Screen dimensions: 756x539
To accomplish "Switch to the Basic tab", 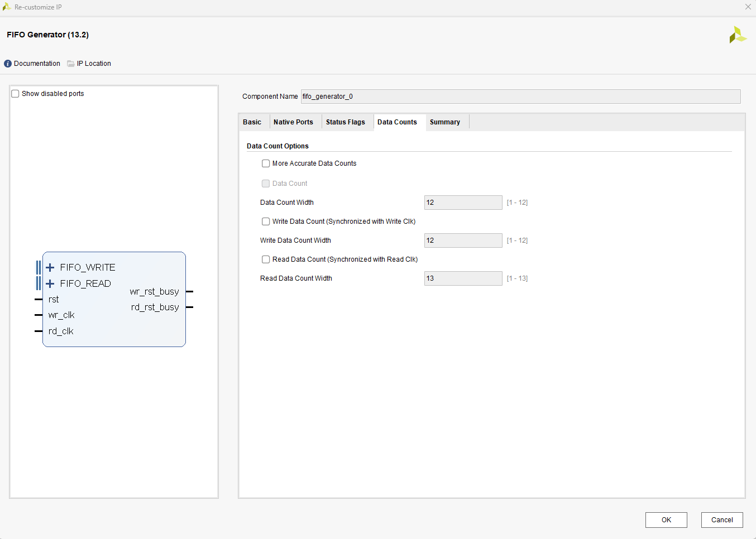I will (x=252, y=122).
